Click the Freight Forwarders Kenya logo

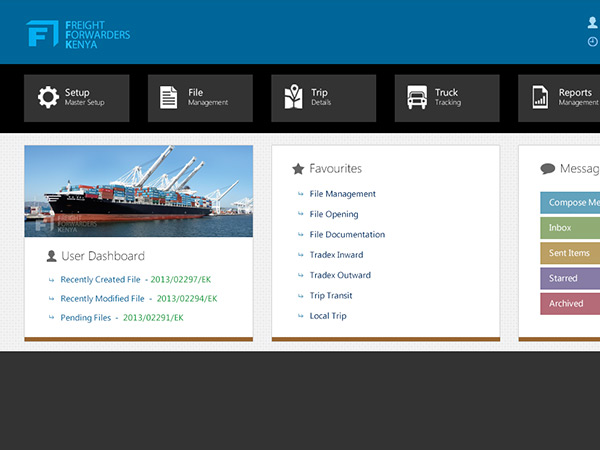[x=78, y=33]
